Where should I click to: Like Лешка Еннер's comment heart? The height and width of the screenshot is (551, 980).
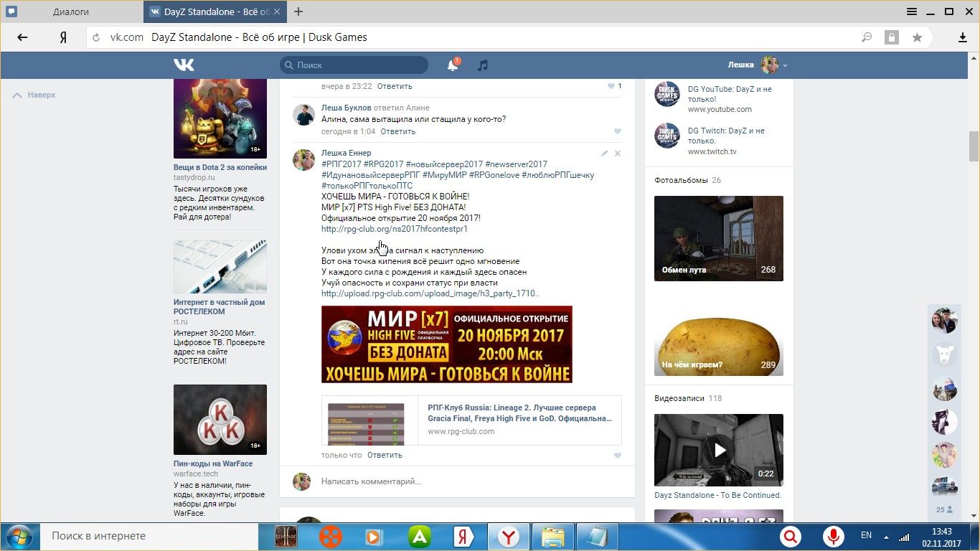click(x=618, y=455)
